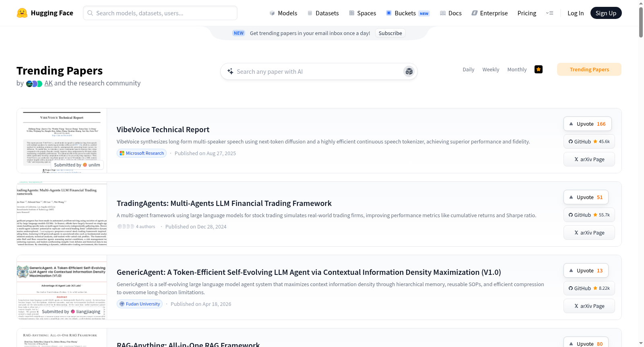This screenshot has width=644, height=347.
Task: Click the sparkle icon in paper search
Action: point(230,71)
